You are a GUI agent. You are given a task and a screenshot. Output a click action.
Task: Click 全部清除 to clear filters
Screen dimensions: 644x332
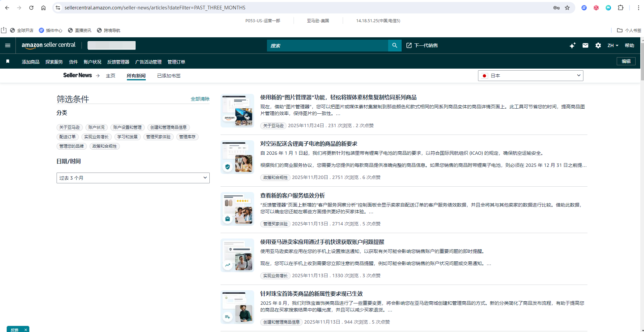point(200,99)
